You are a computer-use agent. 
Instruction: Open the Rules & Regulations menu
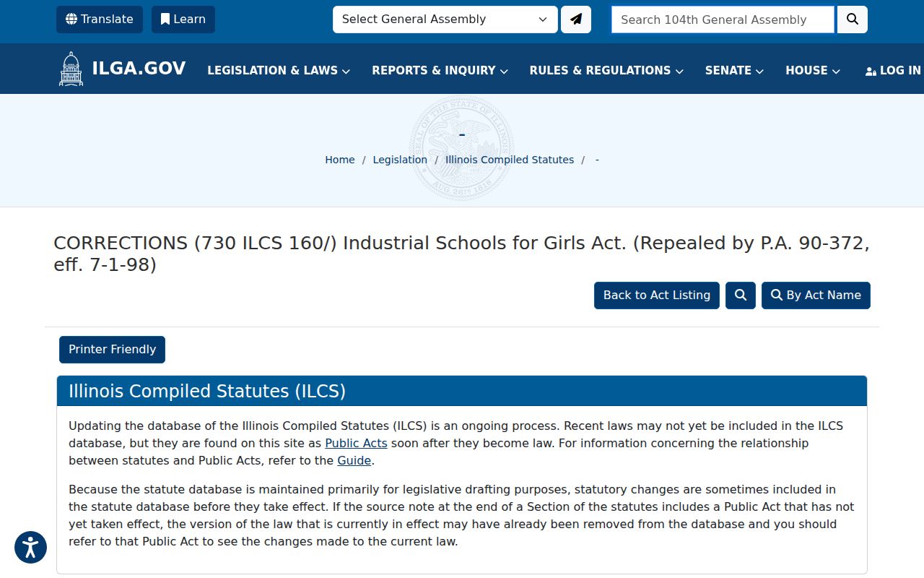606,70
